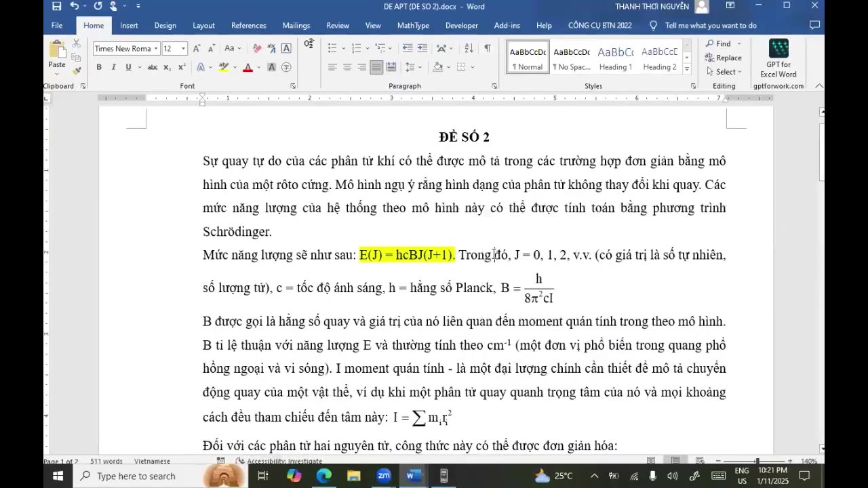The image size is (868, 488).
Task: Open the Zoom app from taskbar
Action: coord(384,476)
